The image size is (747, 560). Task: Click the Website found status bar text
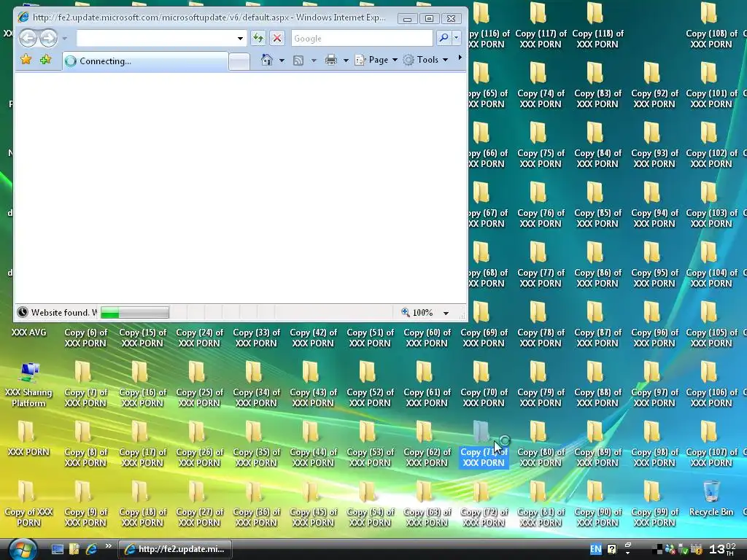click(64, 312)
